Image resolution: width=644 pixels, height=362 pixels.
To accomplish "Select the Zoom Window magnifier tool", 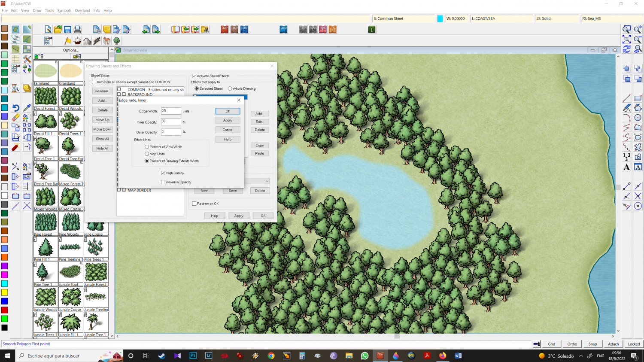I will tap(627, 30).
